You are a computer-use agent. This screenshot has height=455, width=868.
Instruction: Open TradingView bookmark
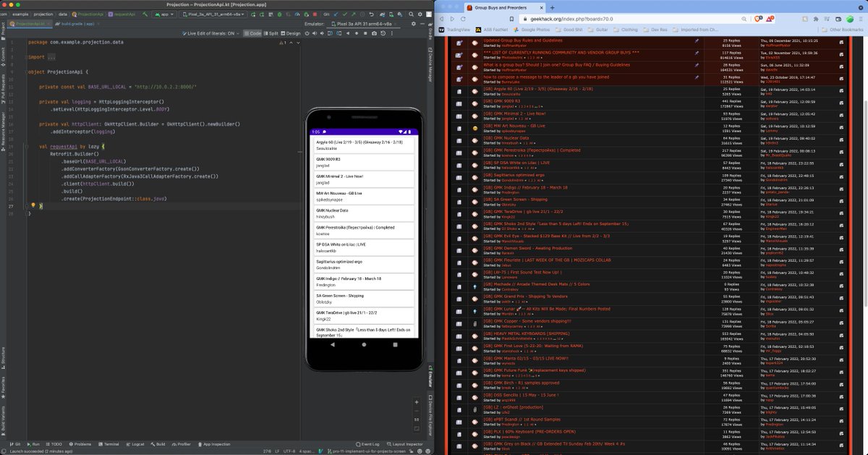pyautogui.click(x=454, y=30)
